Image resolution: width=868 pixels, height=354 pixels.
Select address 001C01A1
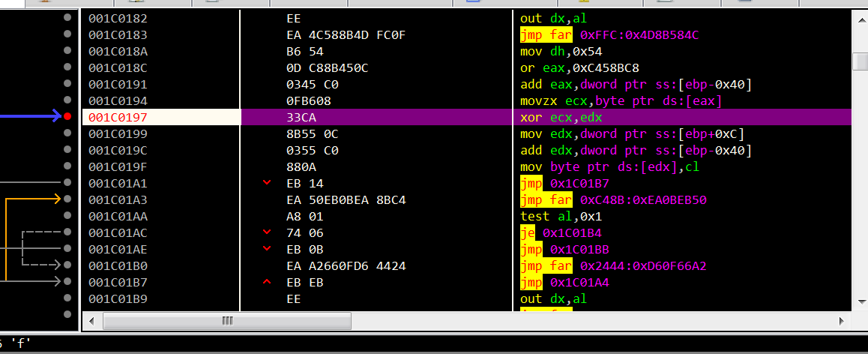[118, 183]
